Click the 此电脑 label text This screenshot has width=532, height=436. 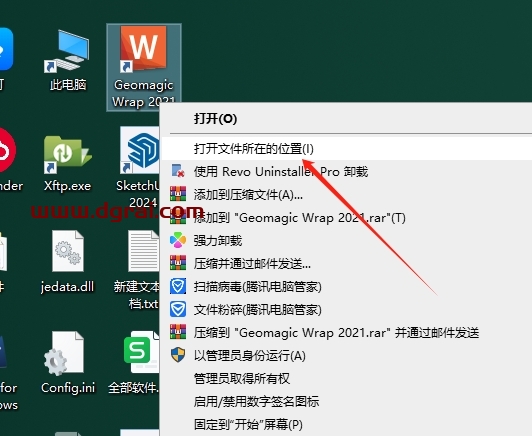pyautogui.click(x=68, y=84)
